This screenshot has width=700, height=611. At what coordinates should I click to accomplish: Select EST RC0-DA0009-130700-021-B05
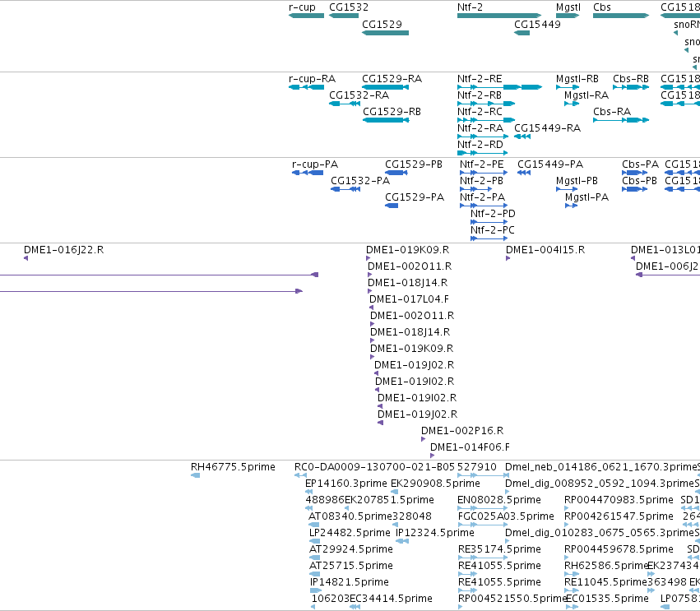300,475
